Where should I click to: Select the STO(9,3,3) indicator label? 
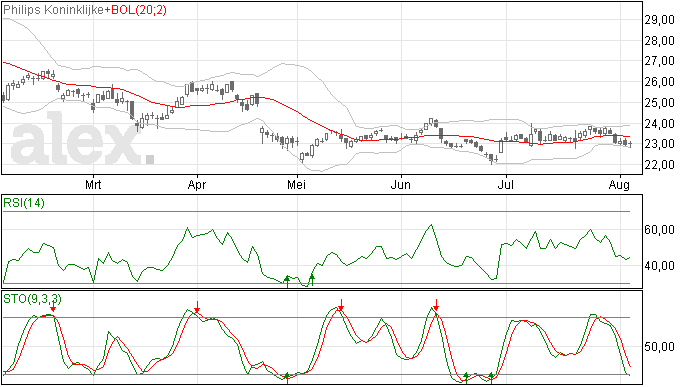click(32, 299)
